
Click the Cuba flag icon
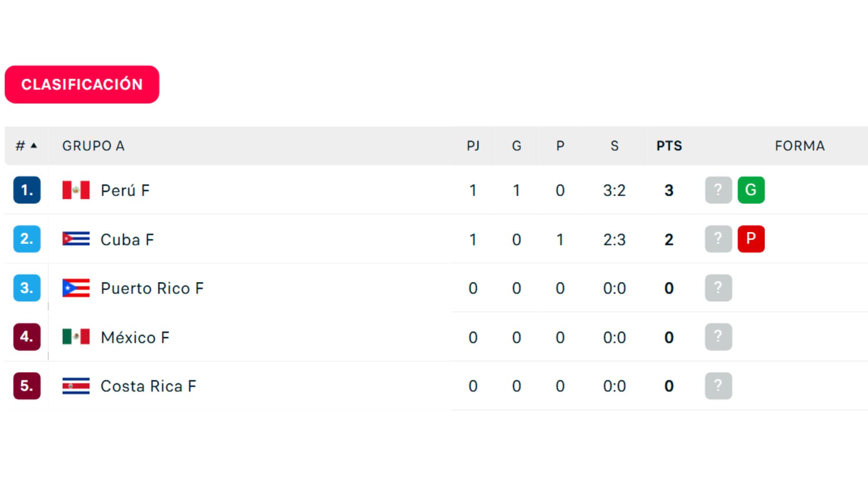coord(75,239)
